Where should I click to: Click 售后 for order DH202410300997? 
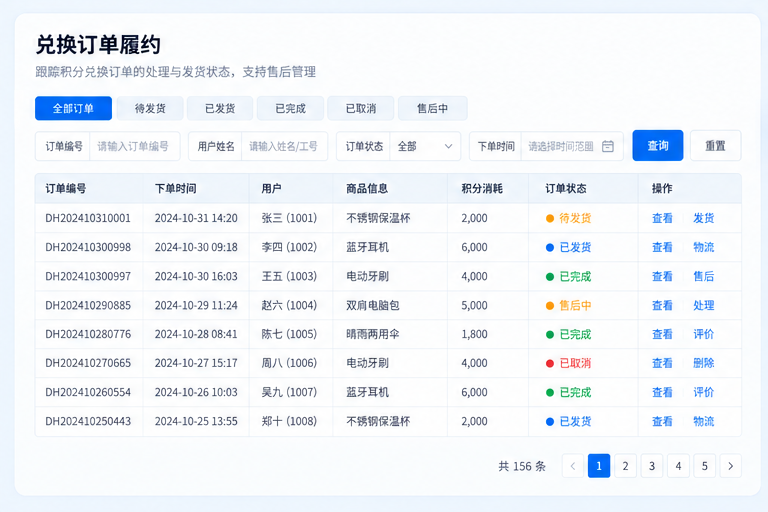point(703,276)
